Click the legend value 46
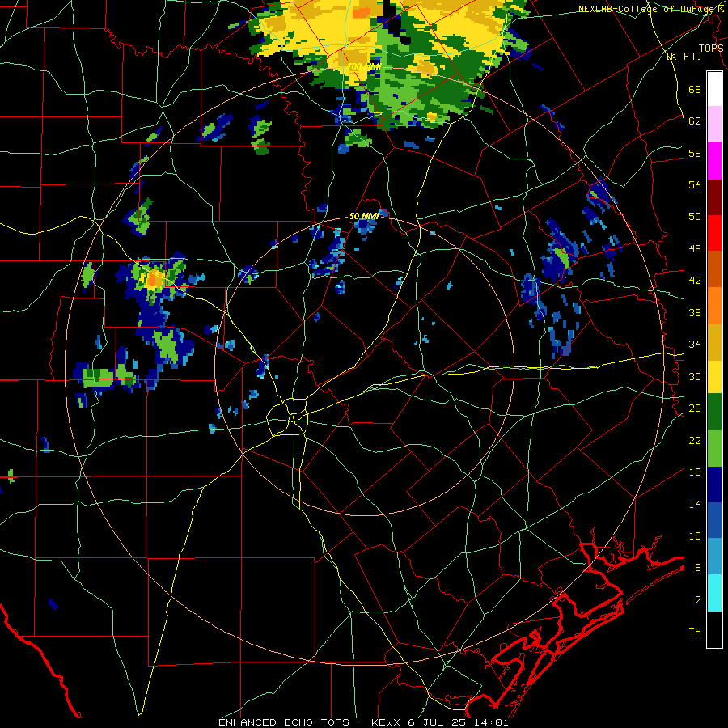This screenshot has height=728, width=728. click(x=695, y=248)
